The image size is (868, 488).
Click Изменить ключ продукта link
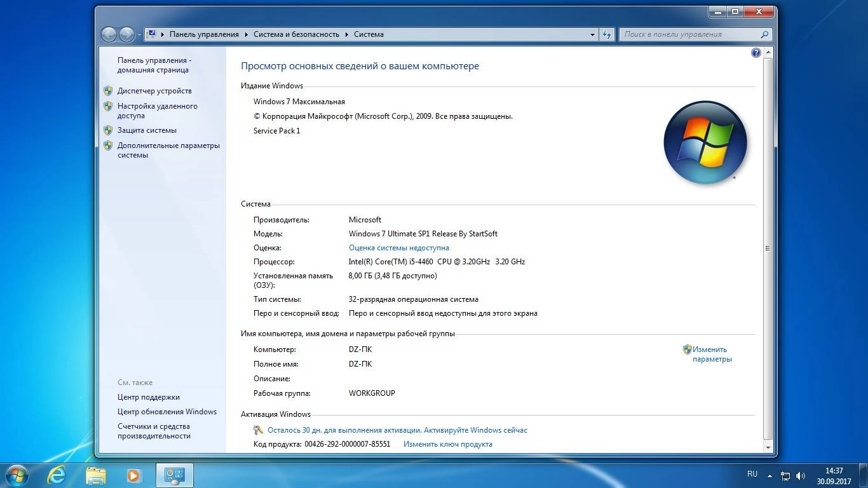point(448,444)
